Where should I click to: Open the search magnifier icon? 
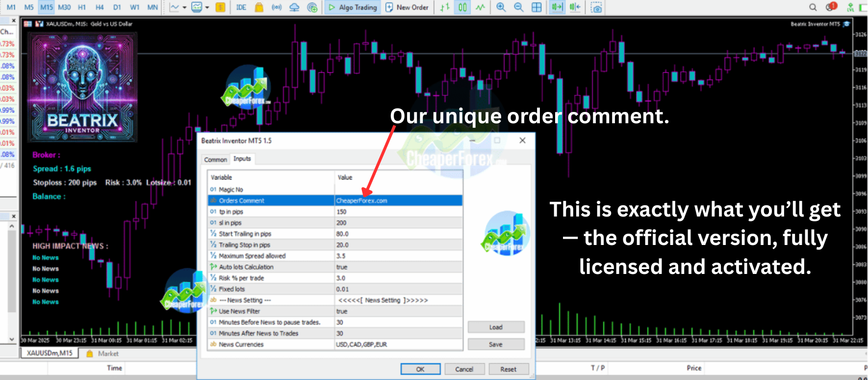click(813, 7)
